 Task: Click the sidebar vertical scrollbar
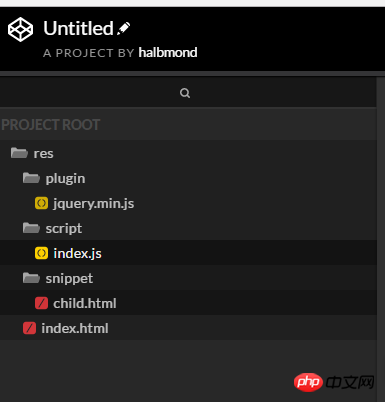381,239
